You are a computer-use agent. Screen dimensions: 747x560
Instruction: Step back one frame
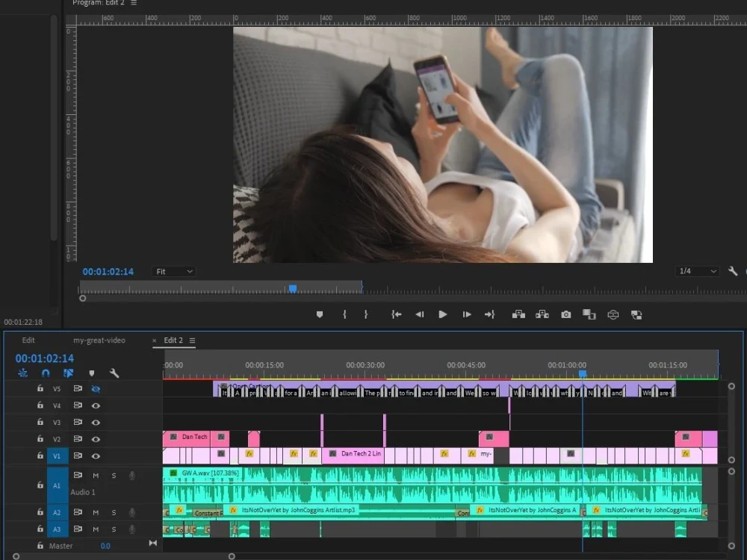(x=420, y=314)
